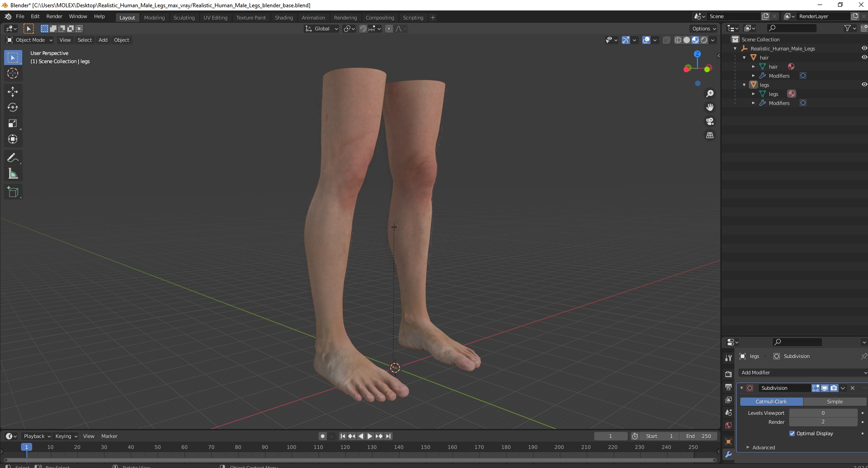Activate the Scale tool

[x=13, y=123]
